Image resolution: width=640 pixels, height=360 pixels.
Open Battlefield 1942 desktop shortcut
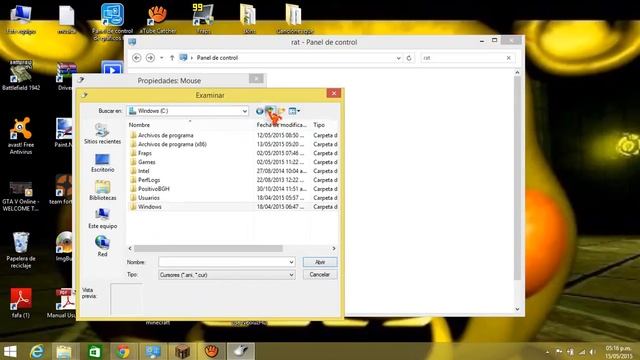click(21, 76)
